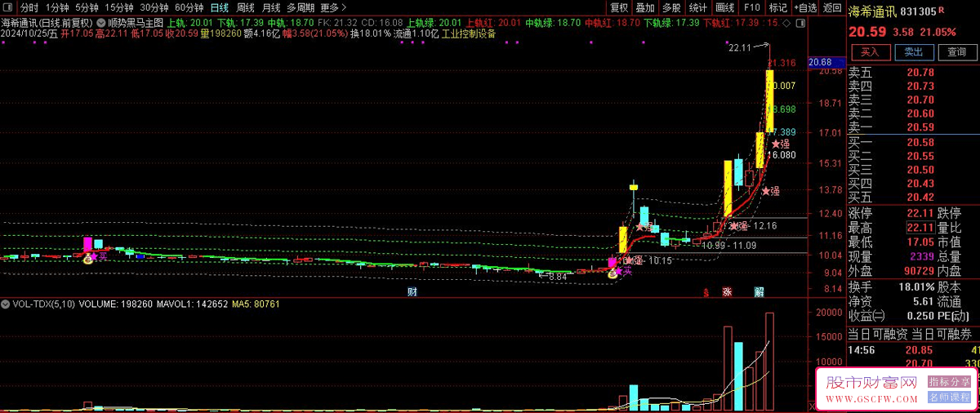Image resolution: width=980 pixels, height=413 pixels.
Task: Click the 最低 value 17.05
Action: (x=920, y=242)
